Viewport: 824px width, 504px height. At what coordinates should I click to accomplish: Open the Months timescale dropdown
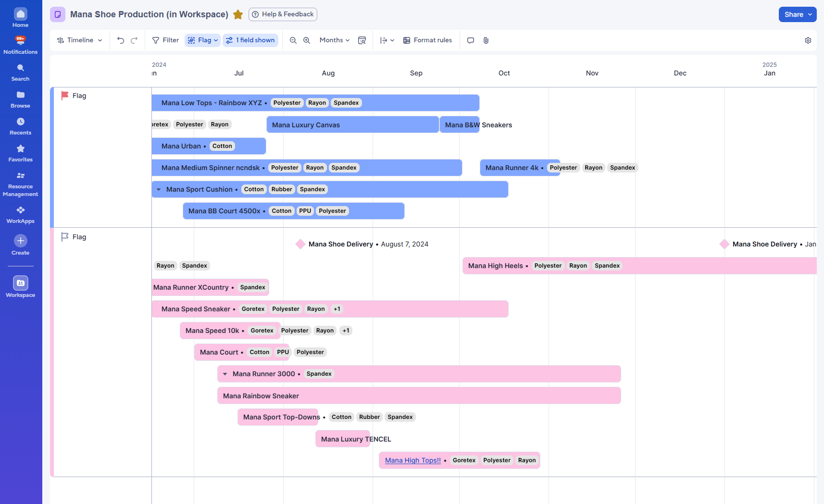coord(334,40)
